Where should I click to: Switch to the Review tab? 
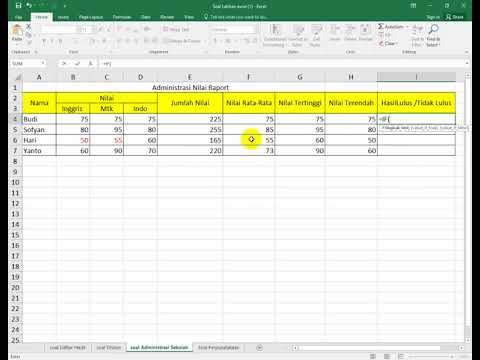[x=167, y=17]
